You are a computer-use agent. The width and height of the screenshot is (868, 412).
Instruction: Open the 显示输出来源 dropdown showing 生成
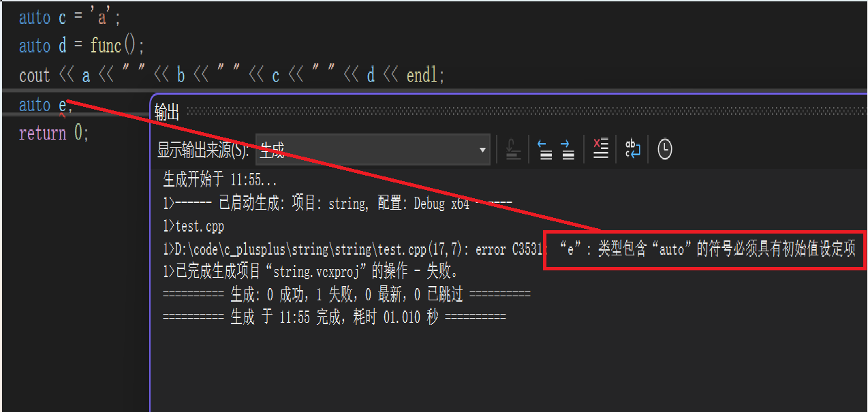click(x=373, y=150)
